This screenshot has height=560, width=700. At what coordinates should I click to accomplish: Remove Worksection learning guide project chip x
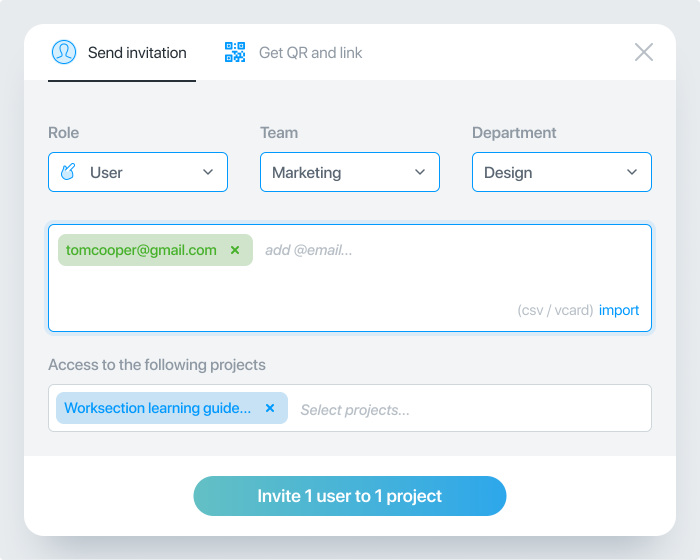[x=270, y=408]
